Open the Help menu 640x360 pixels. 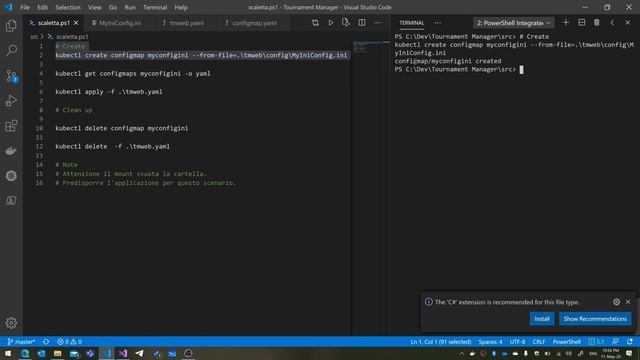click(x=181, y=7)
